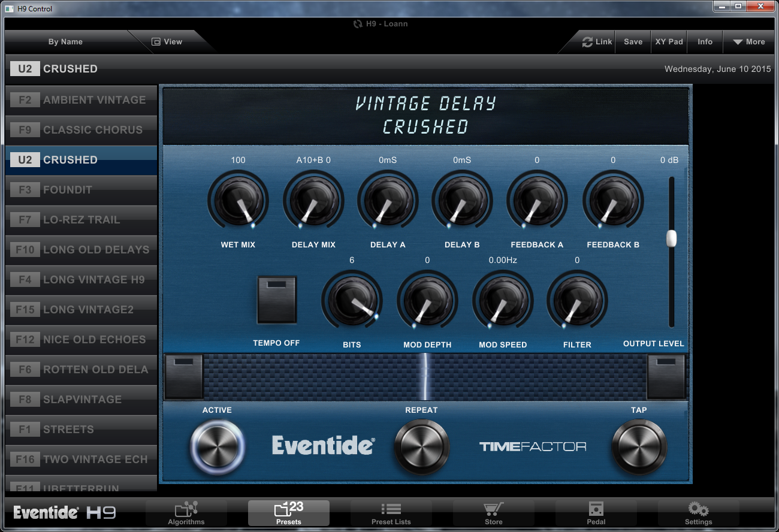Click the Delay B knob

point(462,201)
